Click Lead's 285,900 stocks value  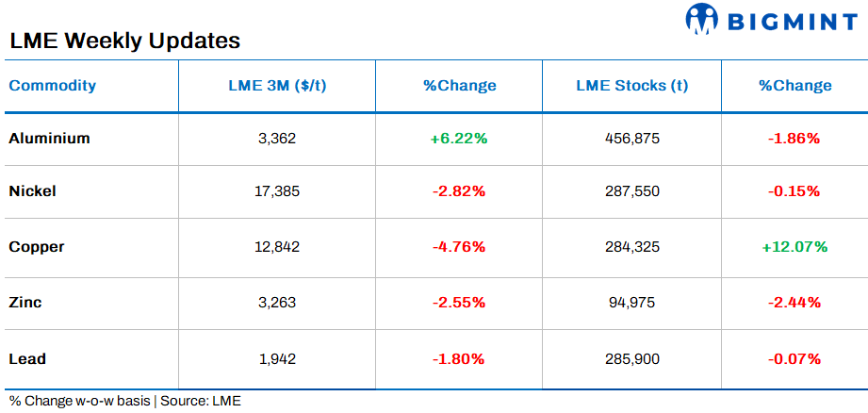(631, 358)
